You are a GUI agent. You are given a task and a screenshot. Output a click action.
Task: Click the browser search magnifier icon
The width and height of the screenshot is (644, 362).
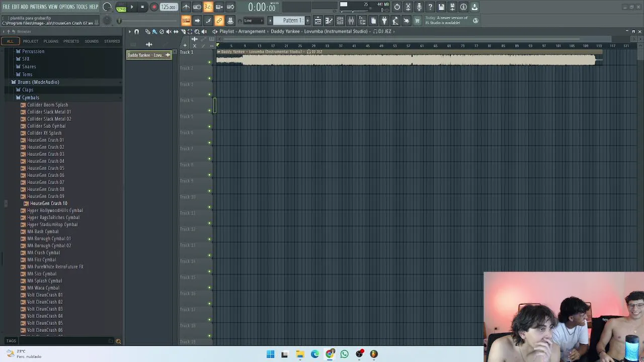[118, 341]
